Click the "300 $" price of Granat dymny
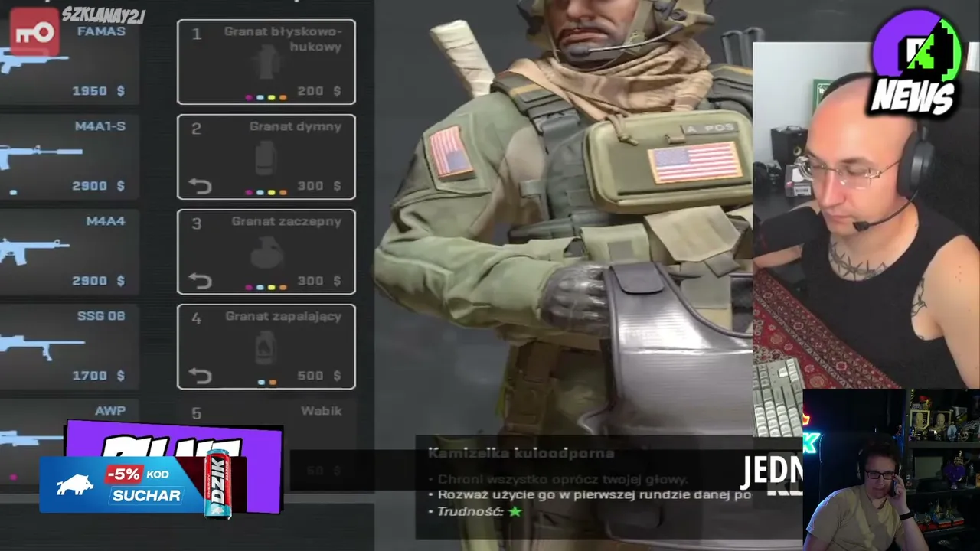 coord(319,186)
